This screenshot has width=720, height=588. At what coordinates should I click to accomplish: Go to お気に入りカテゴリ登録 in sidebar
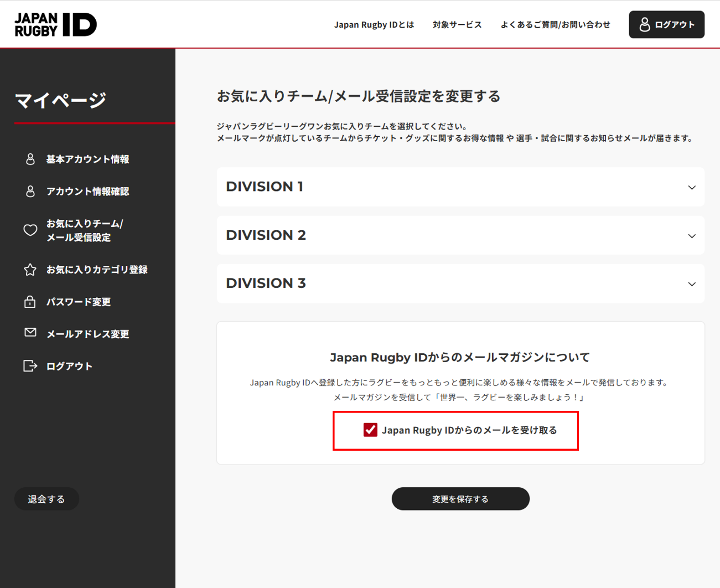tap(97, 270)
